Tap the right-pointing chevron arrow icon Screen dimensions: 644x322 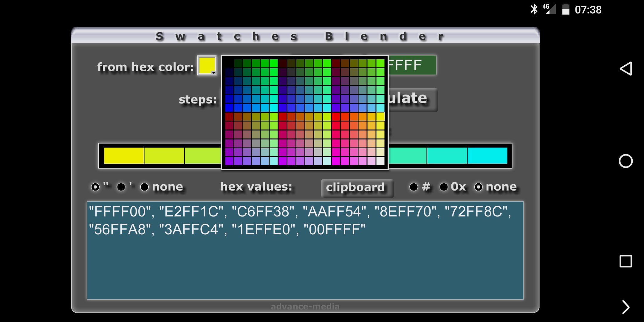tap(626, 307)
